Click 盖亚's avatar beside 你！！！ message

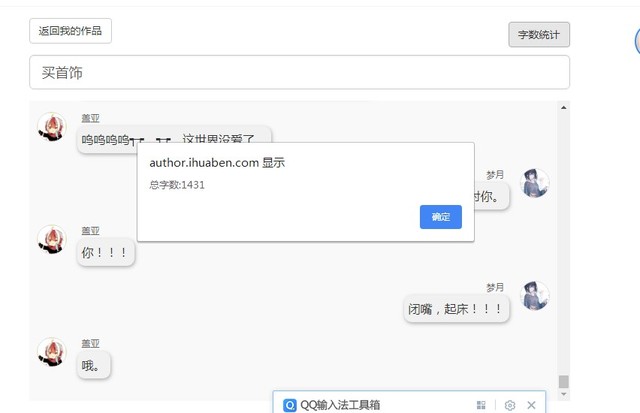point(51,239)
